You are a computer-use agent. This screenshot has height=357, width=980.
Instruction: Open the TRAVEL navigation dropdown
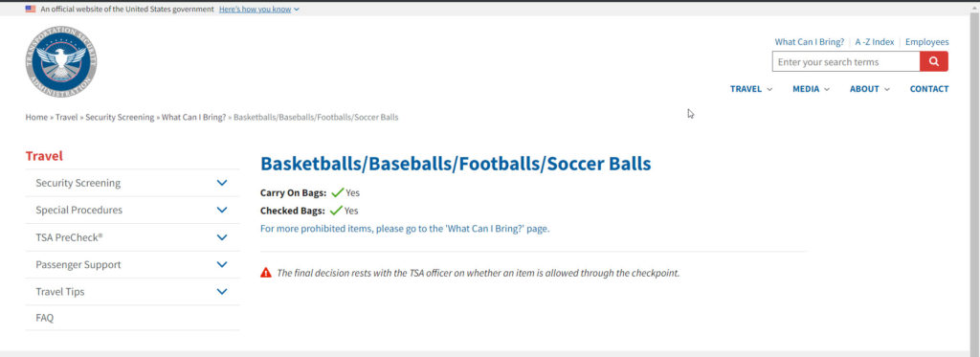click(751, 89)
